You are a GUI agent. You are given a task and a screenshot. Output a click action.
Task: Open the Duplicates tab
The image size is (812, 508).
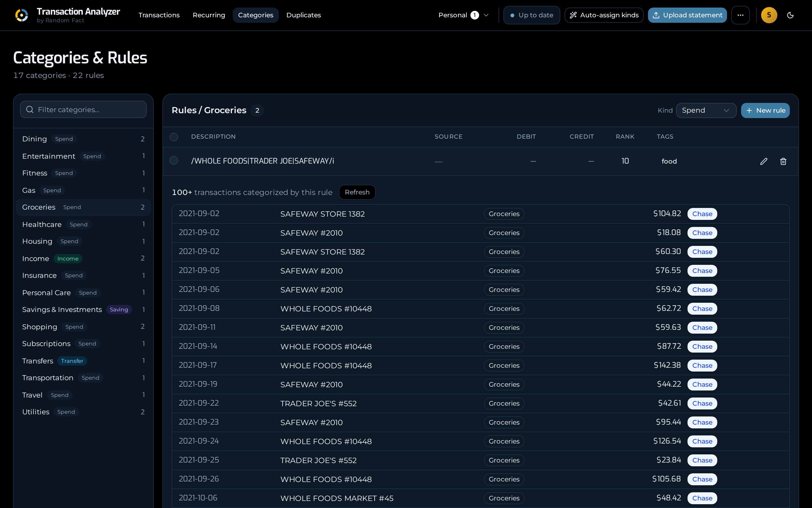coord(304,15)
